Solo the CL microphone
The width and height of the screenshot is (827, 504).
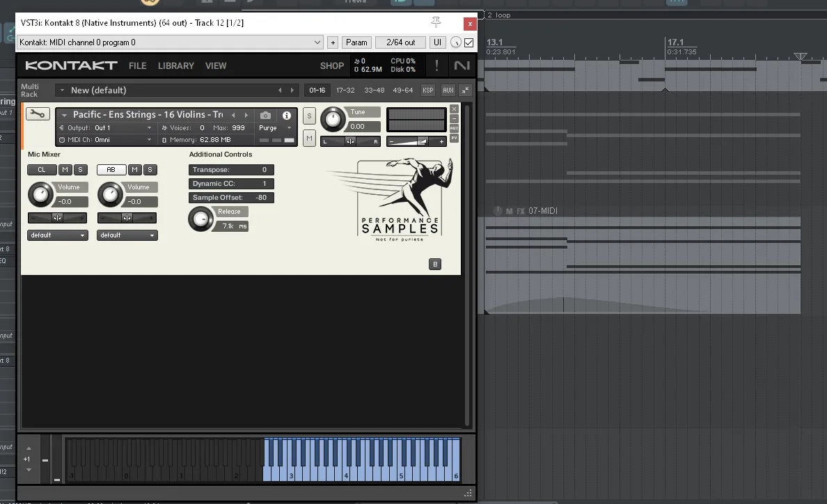coord(80,170)
